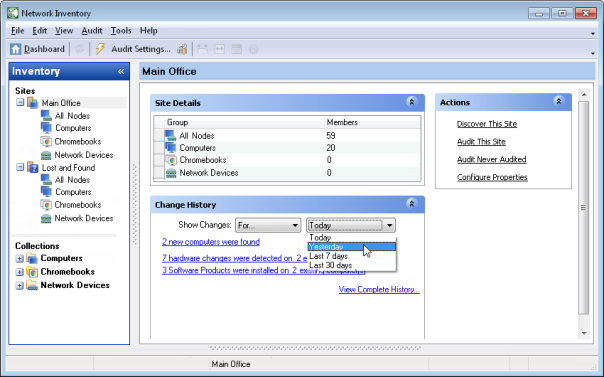The height and width of the screenshot is (377, 604).
Task: Click the vertical scrollbar down arrow
Action: [x=584, y=333]
